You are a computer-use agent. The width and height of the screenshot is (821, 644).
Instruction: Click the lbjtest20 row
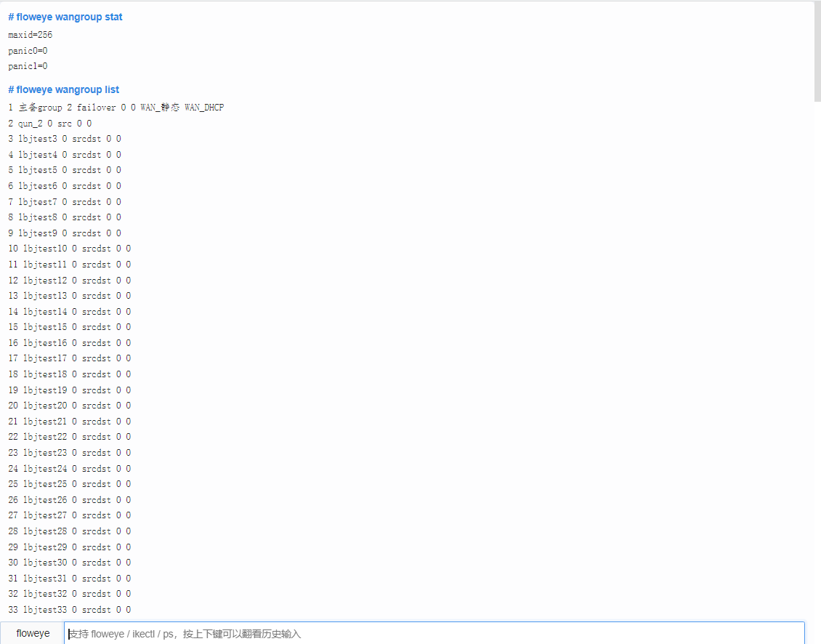[x=70, y=406]
